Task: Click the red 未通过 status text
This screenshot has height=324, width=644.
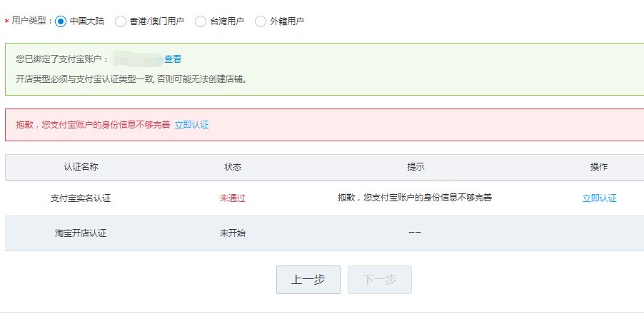Action: (233, 198)
